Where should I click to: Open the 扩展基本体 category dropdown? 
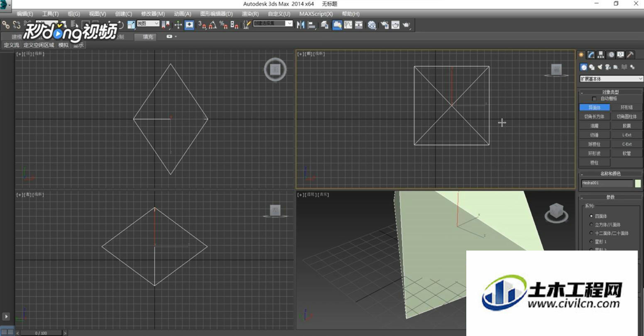pos(611,79)
